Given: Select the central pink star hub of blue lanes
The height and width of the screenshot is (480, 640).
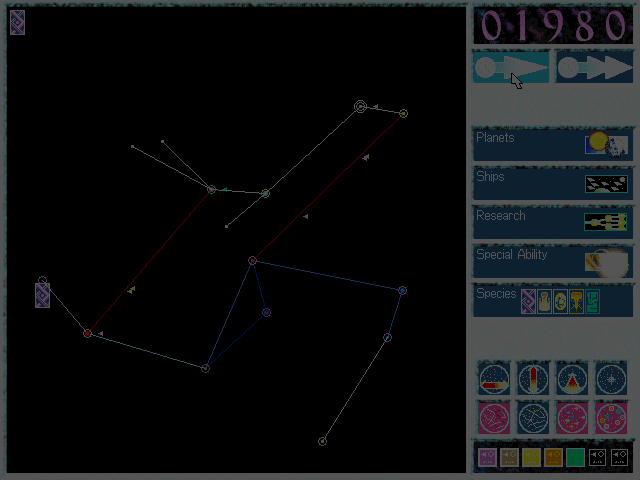Looking at the screenshot, I should click(x=252, y=260).
